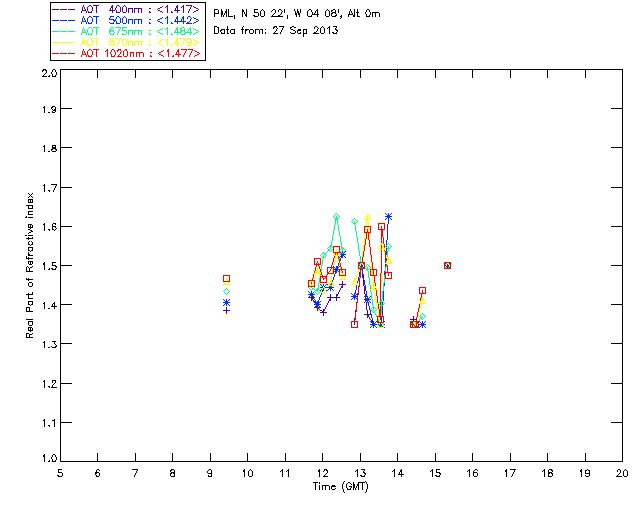Click the 'Time (GMT)' axis label
Image resolution: width=640 pixels, height=512 pixels.
(340, 487)
